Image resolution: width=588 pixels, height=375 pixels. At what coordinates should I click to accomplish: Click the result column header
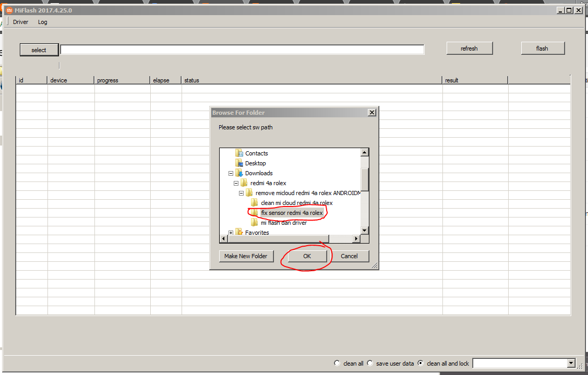pos(475,80)
